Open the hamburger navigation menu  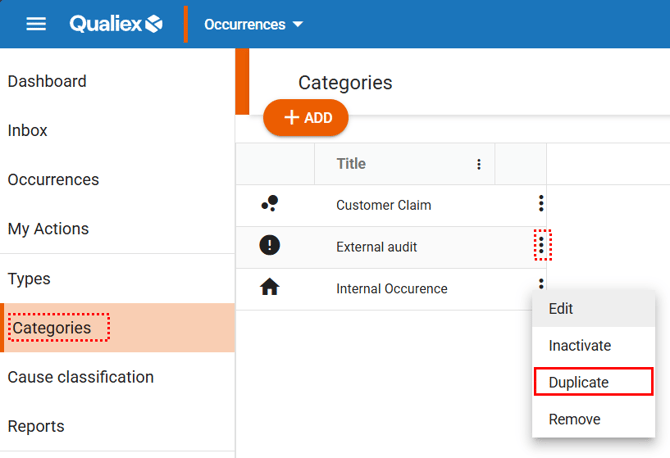36,24
